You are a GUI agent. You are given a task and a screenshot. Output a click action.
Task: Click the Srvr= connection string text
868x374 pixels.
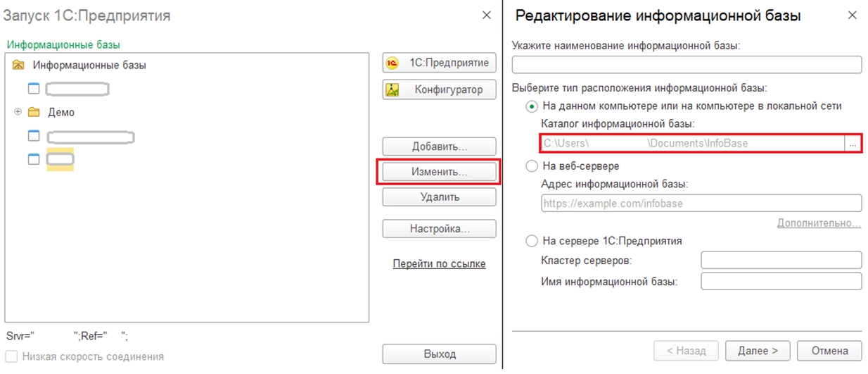tap(68, 336)
